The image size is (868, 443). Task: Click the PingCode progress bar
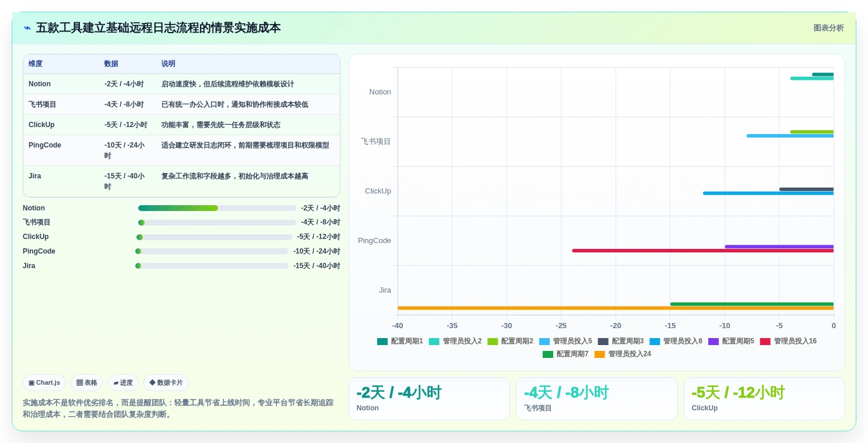click(212, 251)
